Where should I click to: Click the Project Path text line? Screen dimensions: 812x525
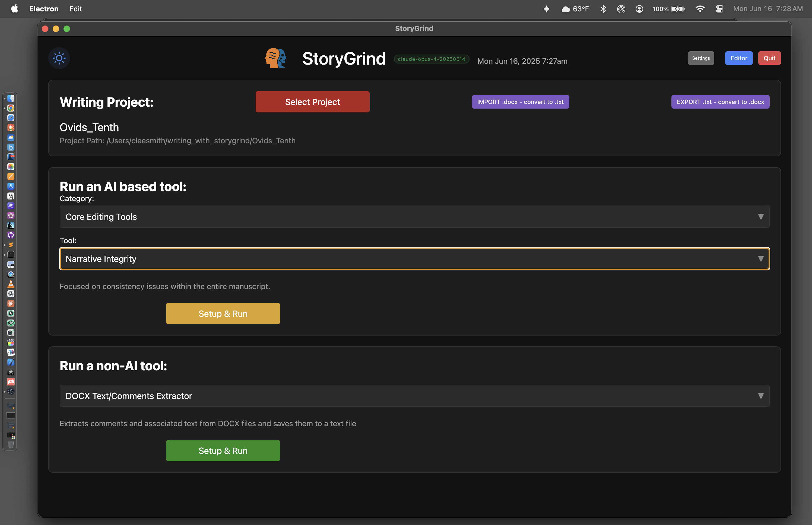point(177,140)
